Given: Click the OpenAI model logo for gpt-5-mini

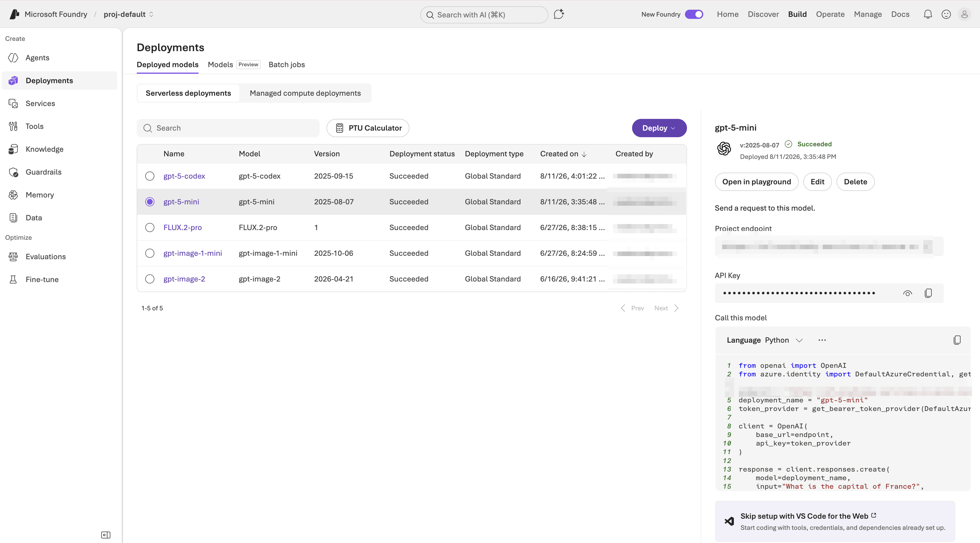Looking at the screenshot, I should pos(724,148).
